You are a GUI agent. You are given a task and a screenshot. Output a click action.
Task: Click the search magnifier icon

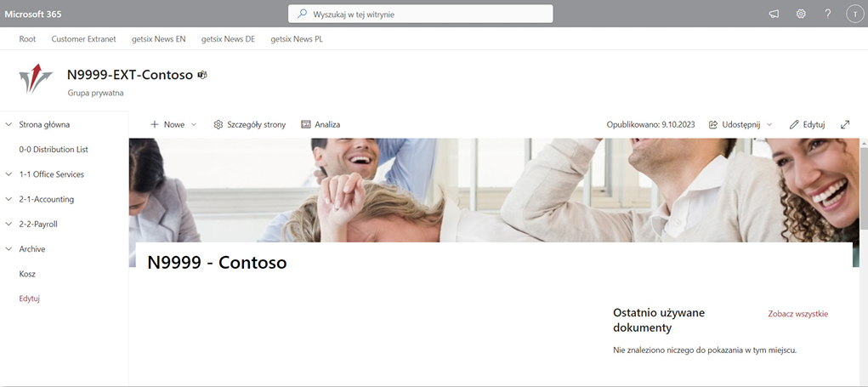(x=303, y=14)
